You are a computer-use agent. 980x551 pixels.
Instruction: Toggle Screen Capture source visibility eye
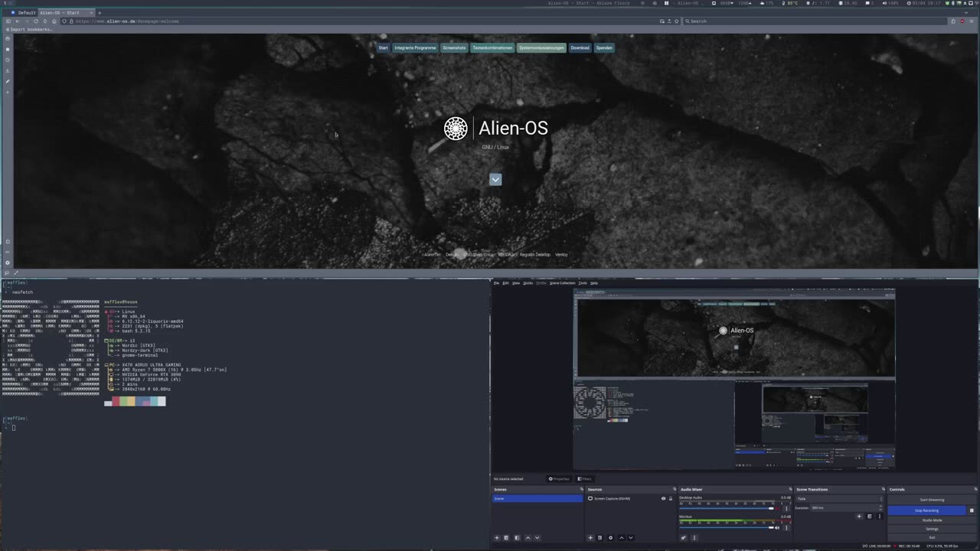[663, 498]
